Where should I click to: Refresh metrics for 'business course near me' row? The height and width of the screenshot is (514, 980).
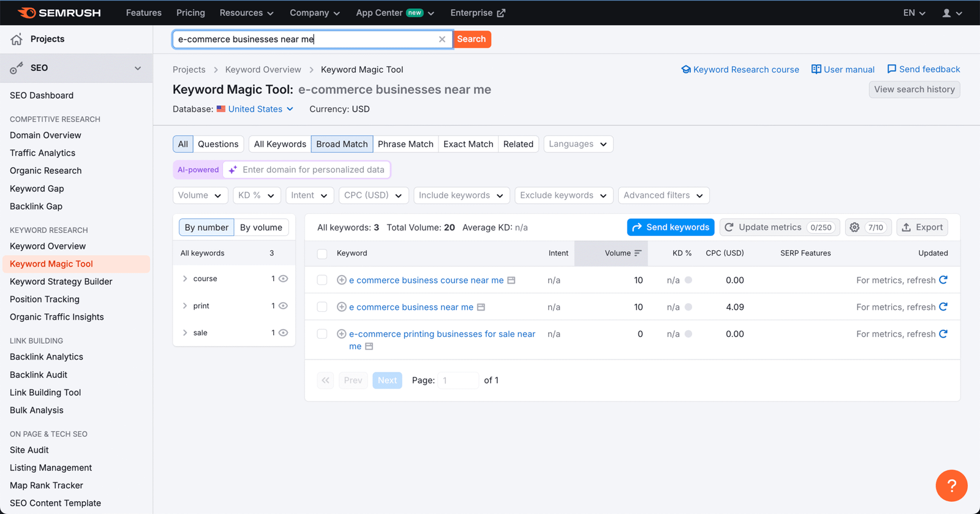[x=943, y=280]
